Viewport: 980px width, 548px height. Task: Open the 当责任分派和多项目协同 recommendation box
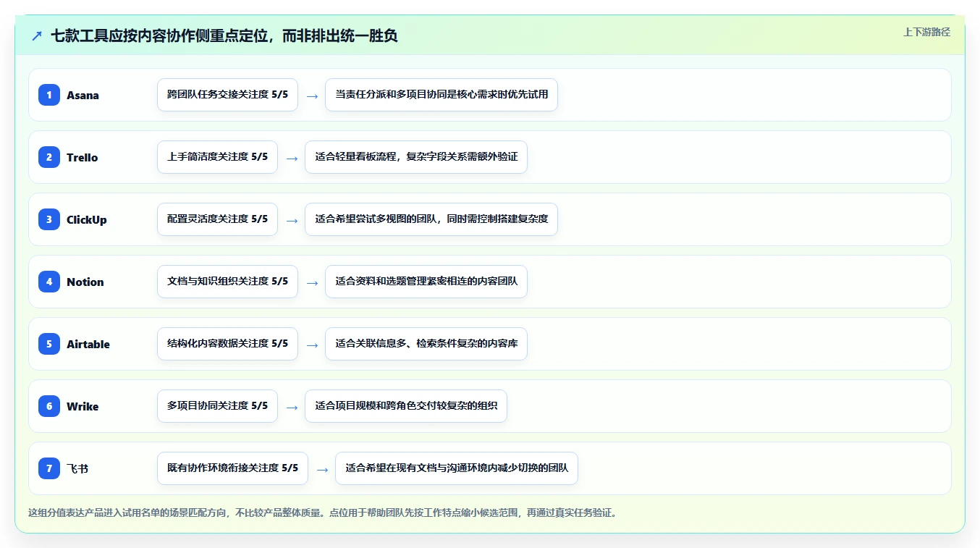tap(442, 95)
